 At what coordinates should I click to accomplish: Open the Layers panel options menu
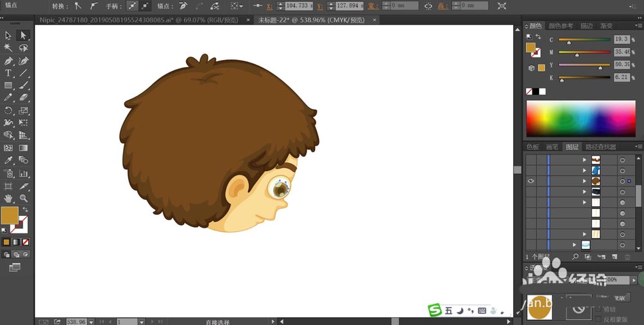tap(638, 146)
